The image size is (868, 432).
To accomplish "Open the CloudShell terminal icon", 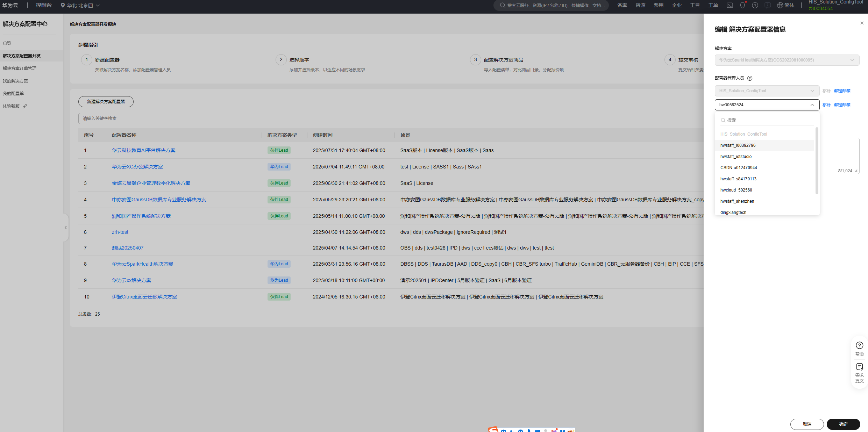I will pyautogui.click(x=730, y=5).
